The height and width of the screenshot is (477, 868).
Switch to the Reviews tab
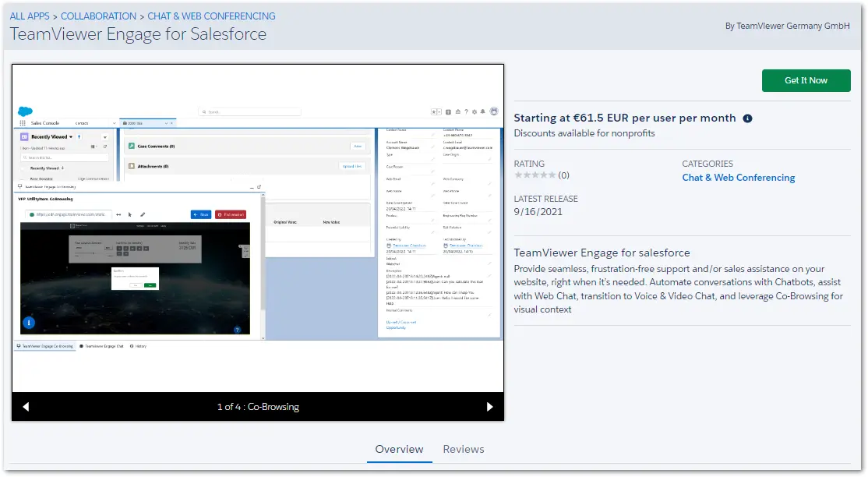pyautogui.click(x=464, y=449)
